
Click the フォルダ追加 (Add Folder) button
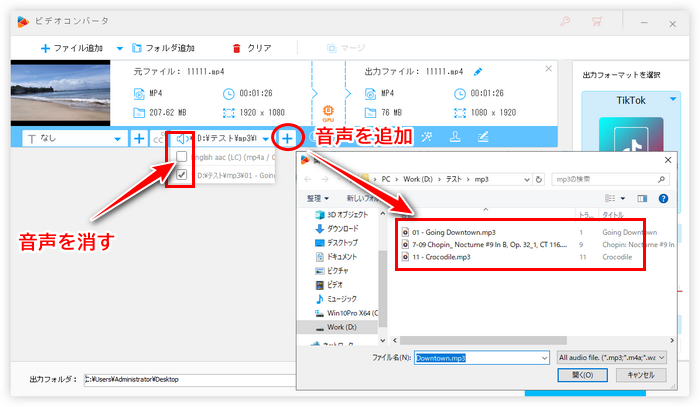tap(163, 48)
